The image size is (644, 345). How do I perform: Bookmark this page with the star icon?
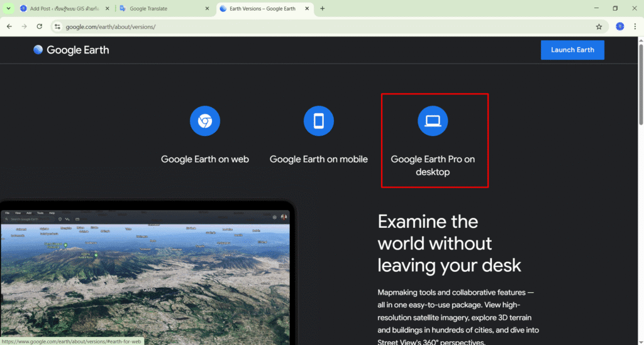pyautogui.click(x=599, y=26)
